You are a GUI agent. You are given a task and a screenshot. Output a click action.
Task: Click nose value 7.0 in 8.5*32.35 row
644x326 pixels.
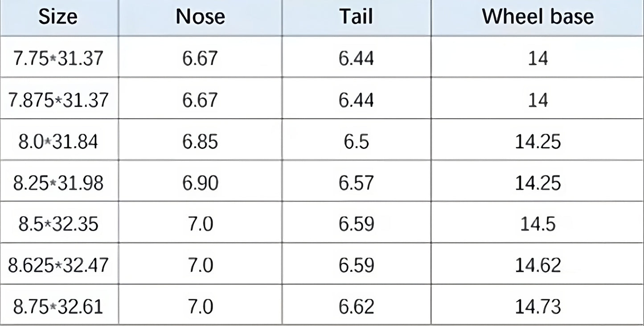[x=200, y=224]
